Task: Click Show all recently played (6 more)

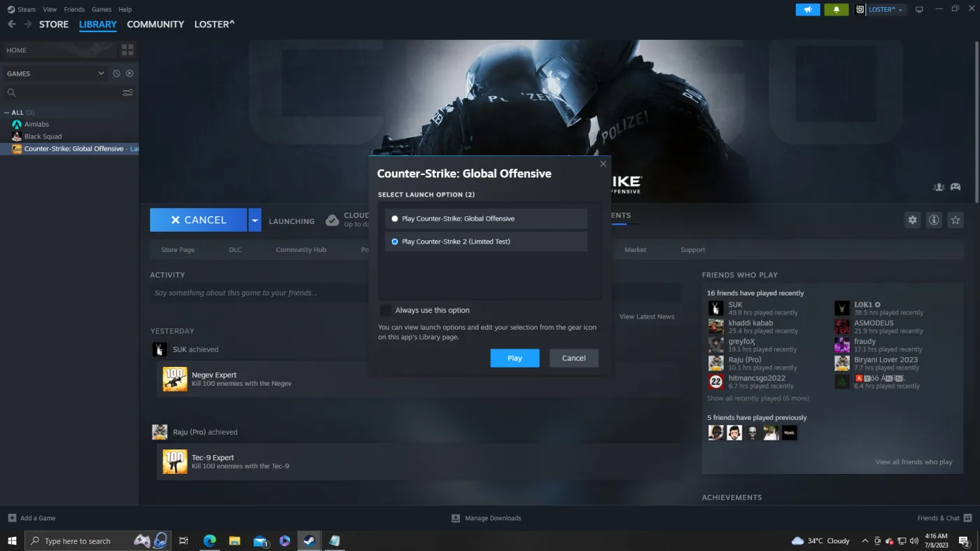Action: pyautogui.click(x=758, y=398)
